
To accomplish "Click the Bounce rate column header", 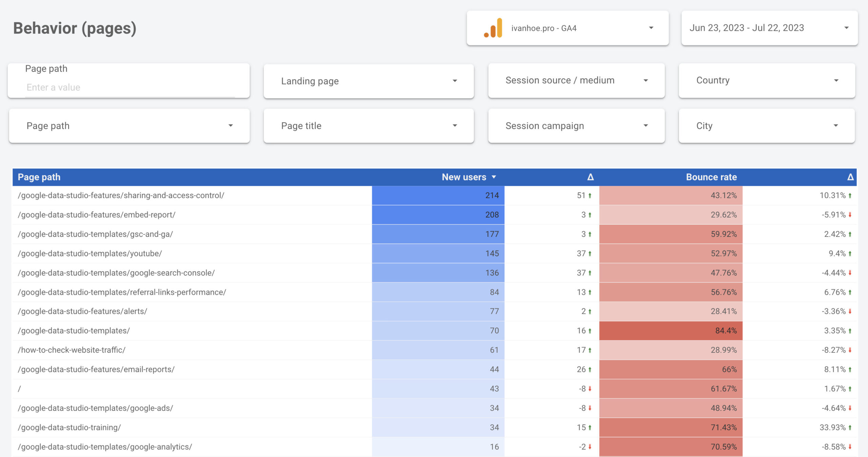I will (711, 177).
